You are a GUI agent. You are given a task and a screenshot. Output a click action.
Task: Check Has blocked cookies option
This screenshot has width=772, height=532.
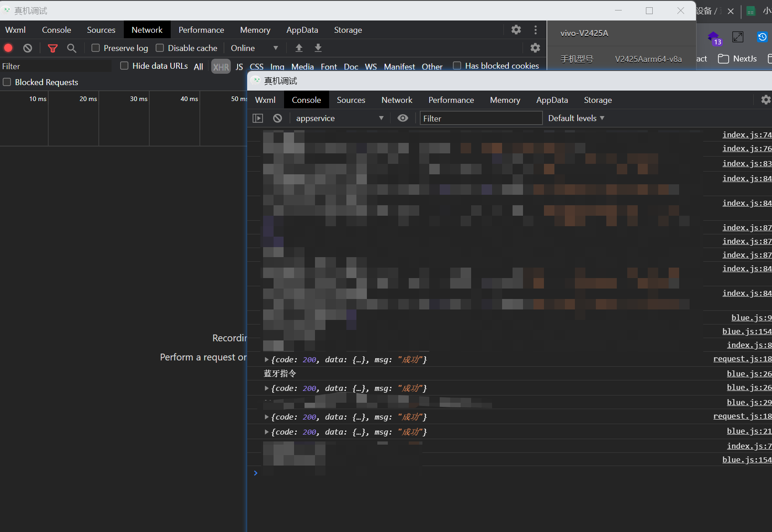(x=457, y=66)
